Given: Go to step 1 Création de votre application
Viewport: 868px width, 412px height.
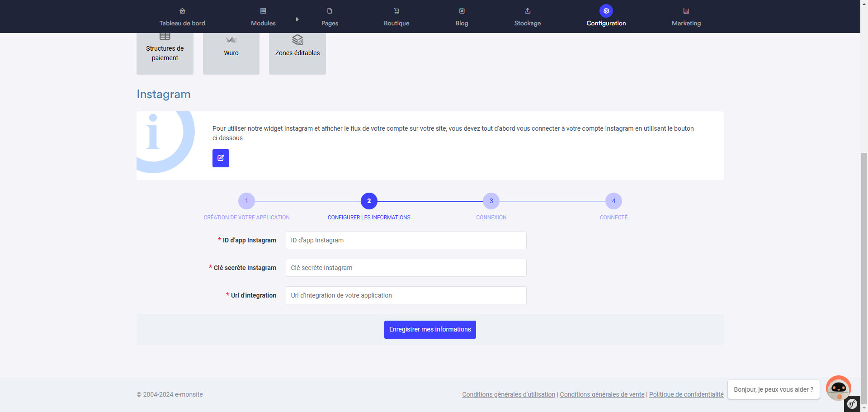Looking at the screenshot, I should click(x=246, y=201).
